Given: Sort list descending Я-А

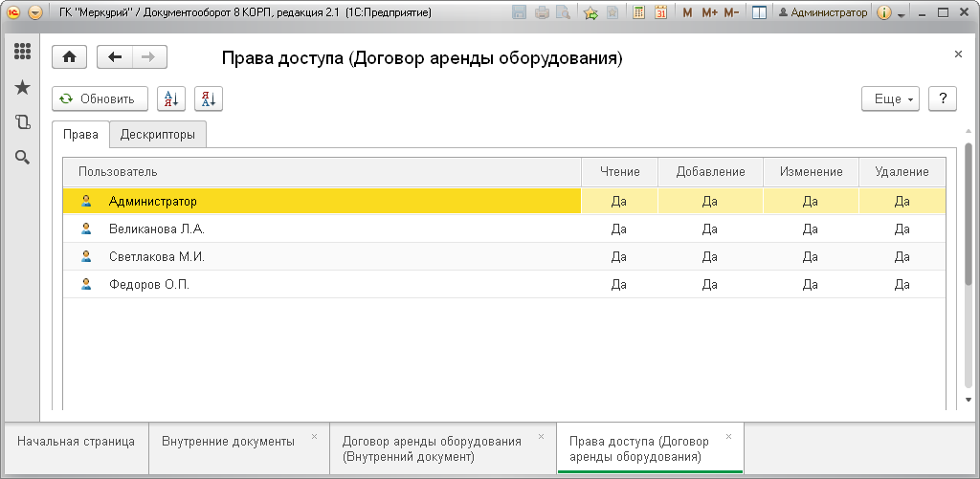Looking at the screenshot, I should pos(209,98).
